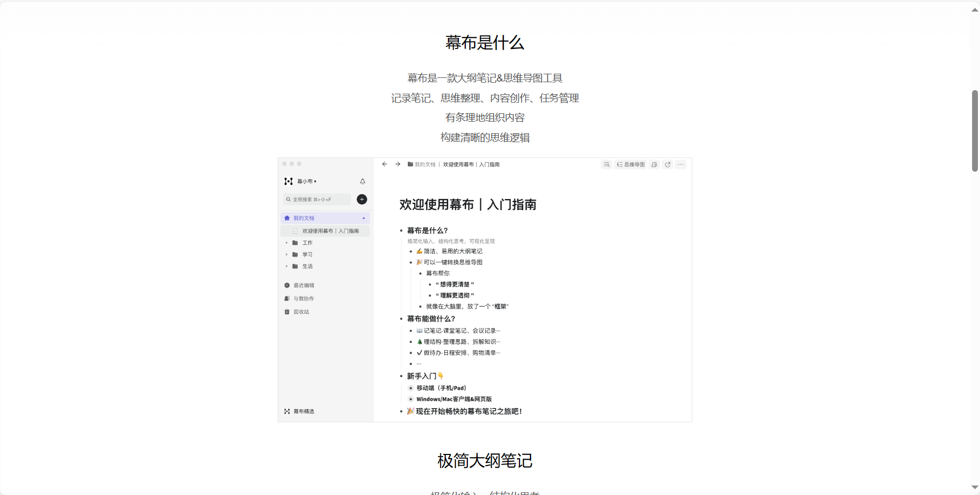The image size is (980, 495).
Task: Open 幕布精选 at sidebar bottom
Action: [x=303, y=411]
